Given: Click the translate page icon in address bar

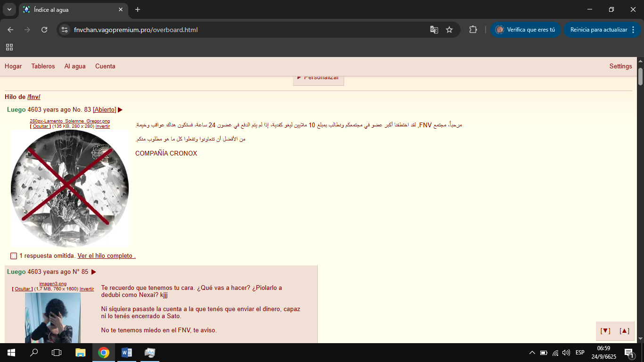Looking at the screenshot, I should [434, 30].
